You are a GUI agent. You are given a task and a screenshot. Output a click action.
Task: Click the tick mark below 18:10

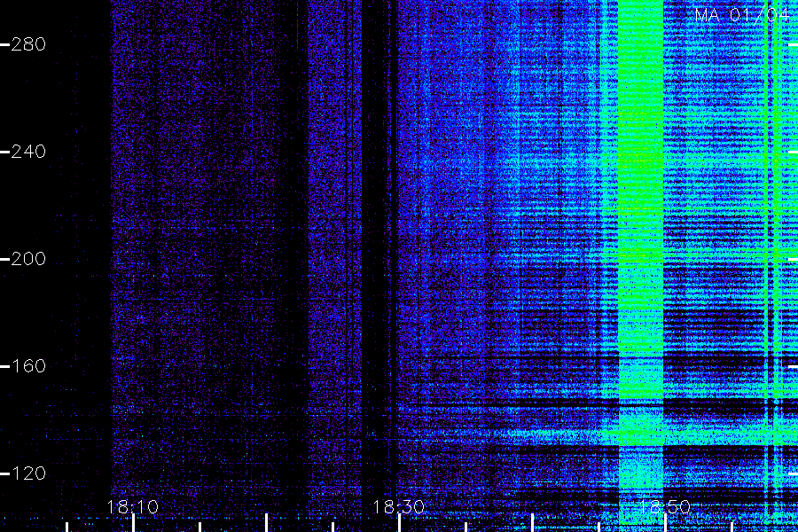point(133,523)
